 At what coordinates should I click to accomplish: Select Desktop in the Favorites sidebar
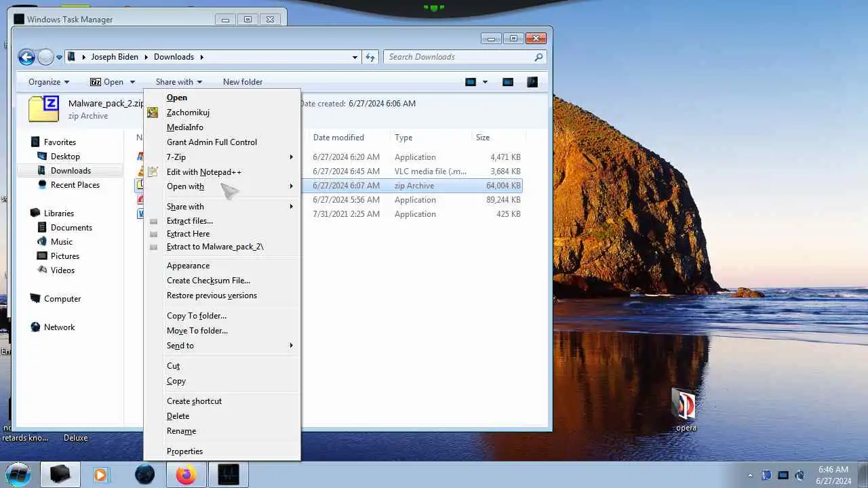[65, 157]
